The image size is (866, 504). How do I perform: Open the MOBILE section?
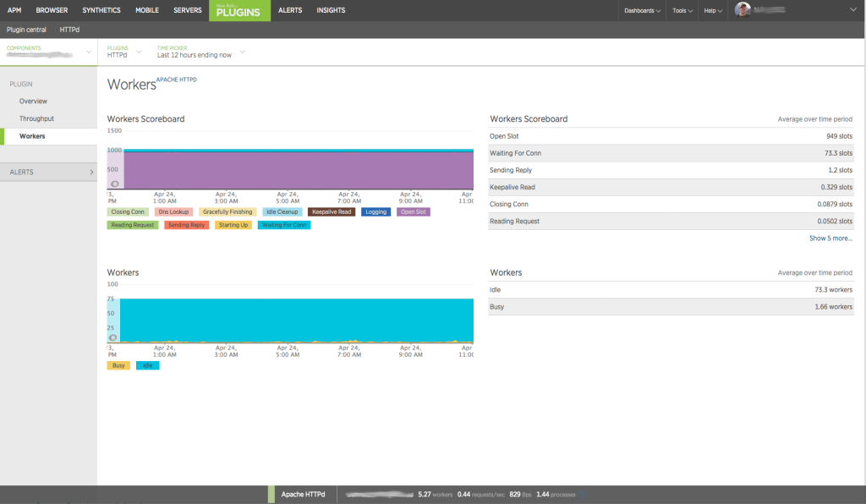[x=147, y=10]
